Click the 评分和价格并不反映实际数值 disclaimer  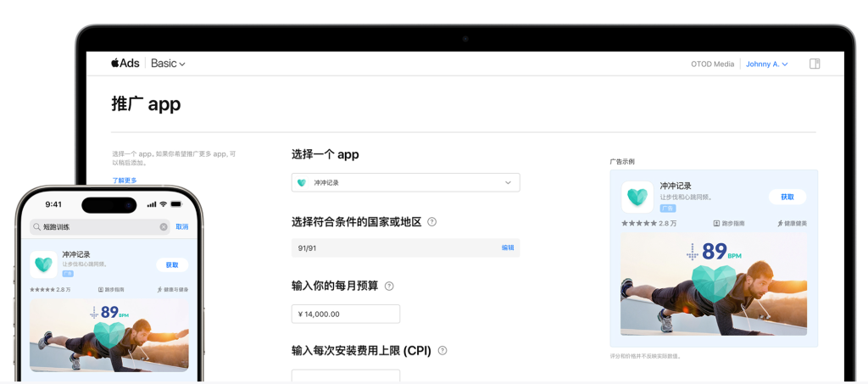[645, 356]
